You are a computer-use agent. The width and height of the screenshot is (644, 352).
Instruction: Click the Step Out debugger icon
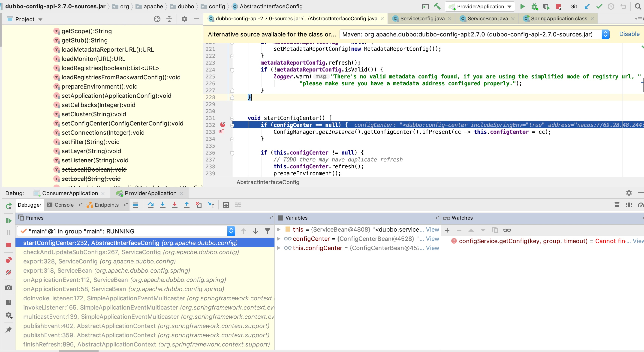tap(187, 205)
